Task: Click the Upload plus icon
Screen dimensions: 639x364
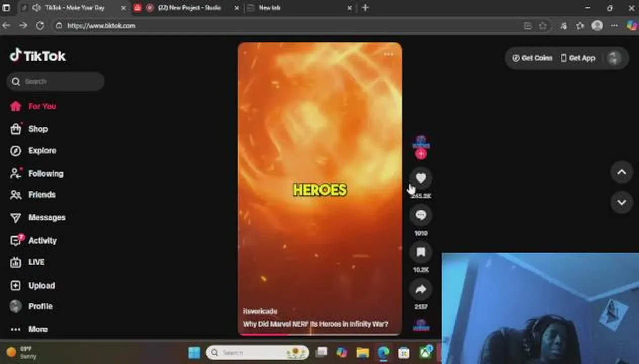Action: point(16,285)
